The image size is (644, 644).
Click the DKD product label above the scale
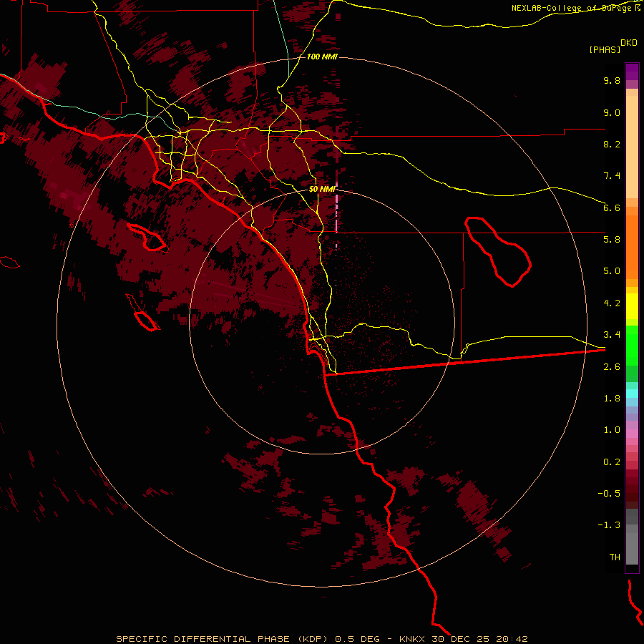pos(629,43)
